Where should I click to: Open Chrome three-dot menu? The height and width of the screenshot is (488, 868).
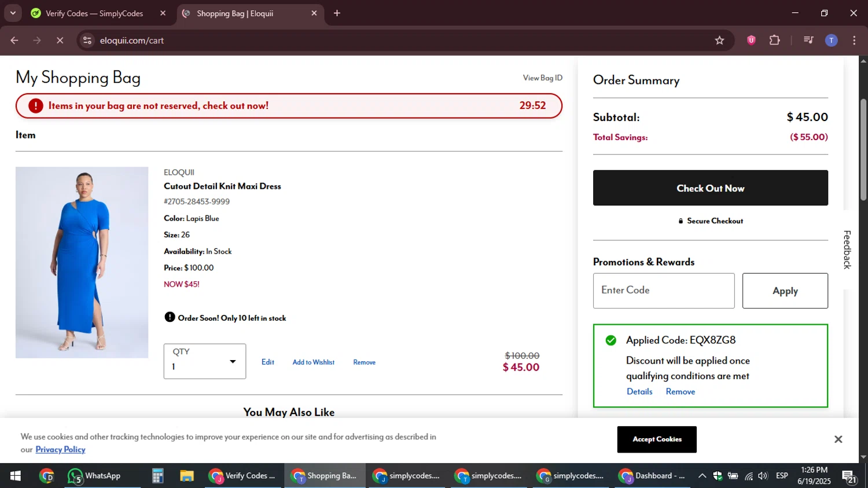[x=854, y=41]
